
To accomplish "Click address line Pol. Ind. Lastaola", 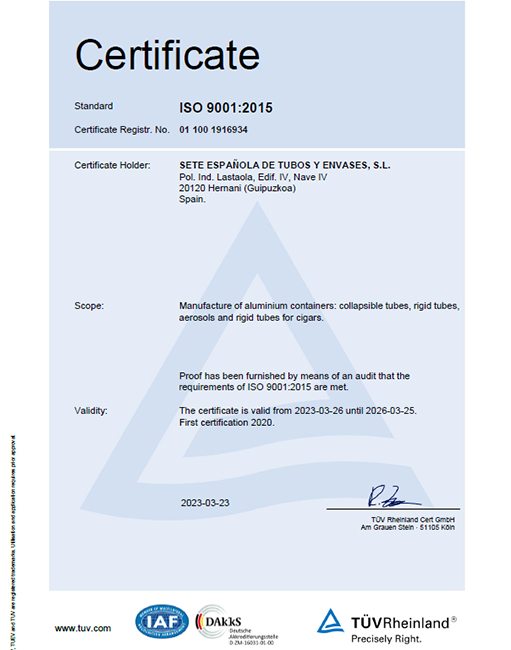I will 253,177.
